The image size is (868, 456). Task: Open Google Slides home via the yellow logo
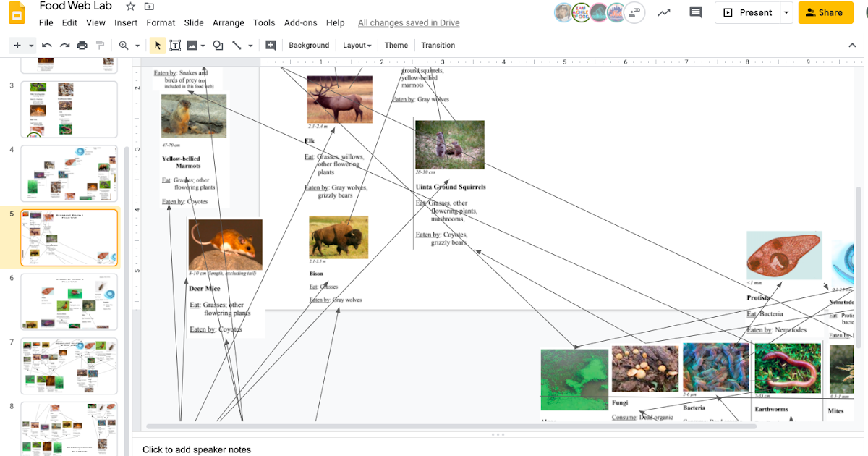[16, 13]
